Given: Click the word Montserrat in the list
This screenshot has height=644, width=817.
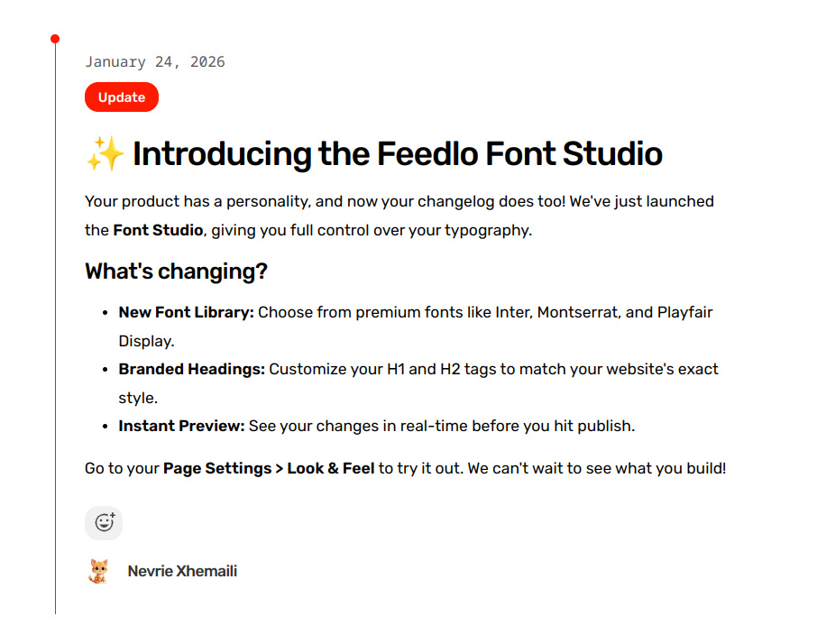Looking at the screenshot, I should tap(579, 313).
